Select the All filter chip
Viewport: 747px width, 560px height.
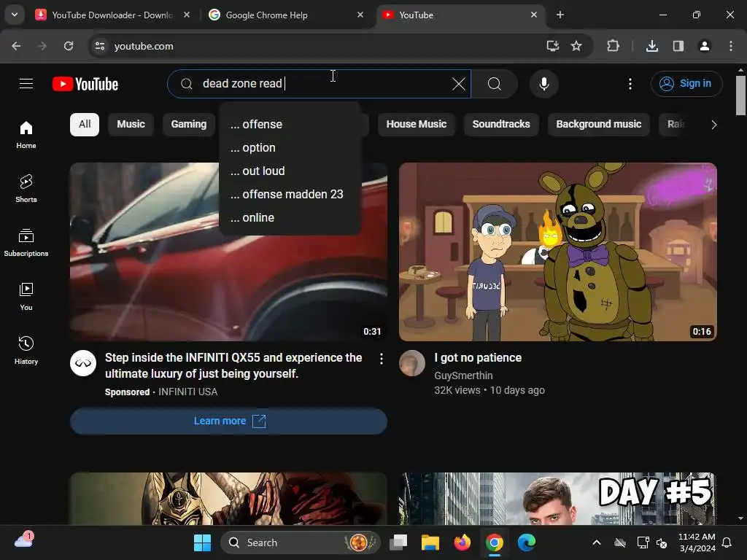[x=85, y=124]
